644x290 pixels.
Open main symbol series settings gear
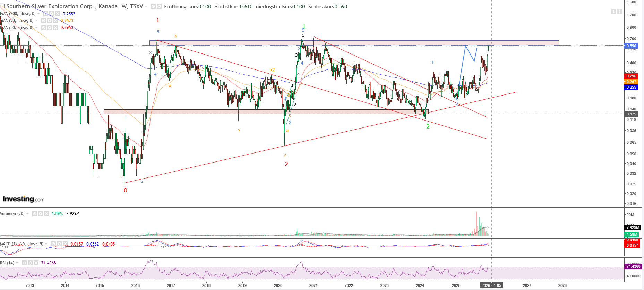tap(159, 6)
